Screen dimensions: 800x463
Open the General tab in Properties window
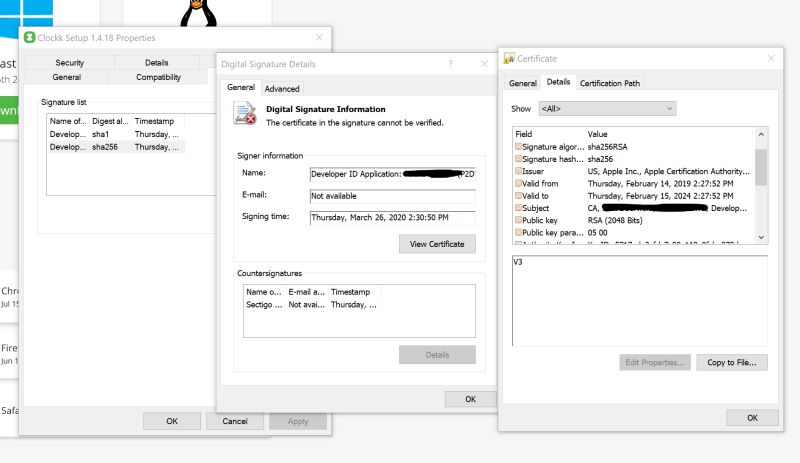[x=66, y=77]
